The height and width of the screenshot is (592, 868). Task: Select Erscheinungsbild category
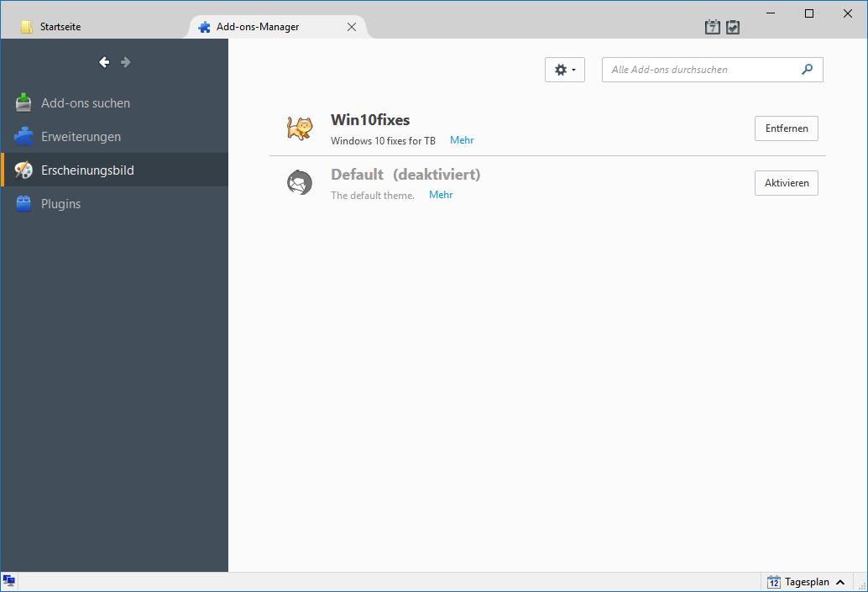click(x=114, y=170)
